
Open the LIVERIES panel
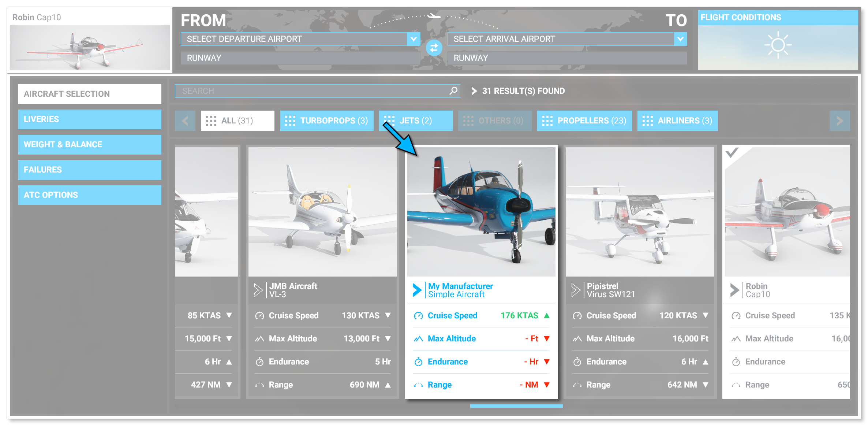click(89, 119)
